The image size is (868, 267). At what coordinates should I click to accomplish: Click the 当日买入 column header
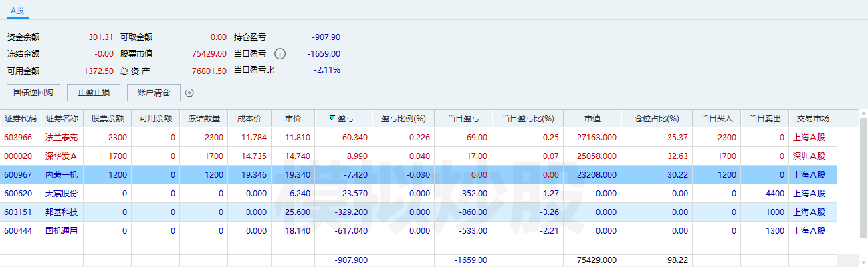tap(716, 119)
